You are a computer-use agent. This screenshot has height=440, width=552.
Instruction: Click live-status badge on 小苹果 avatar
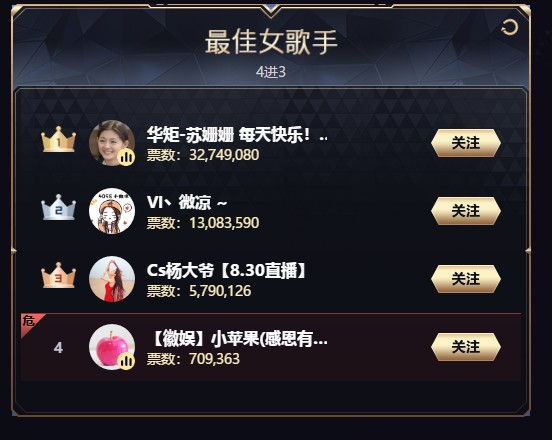[x=126, y=361]
